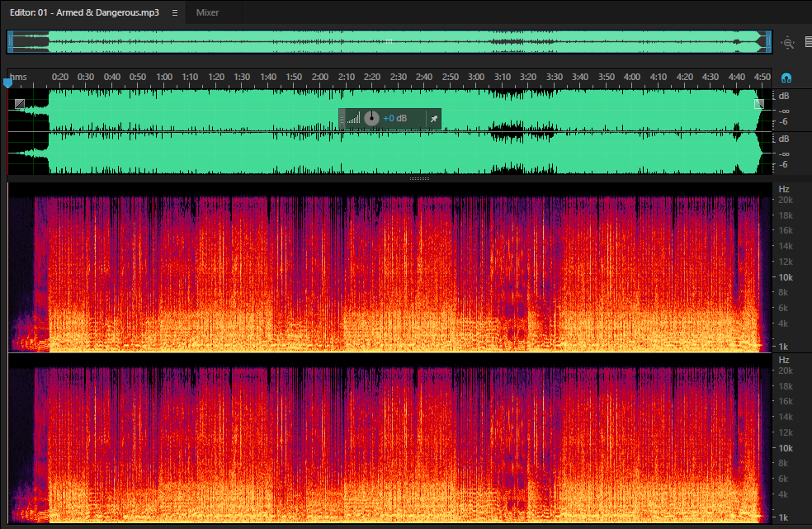
Task: Click 1:00 on the time ruler
Action: 164,78
